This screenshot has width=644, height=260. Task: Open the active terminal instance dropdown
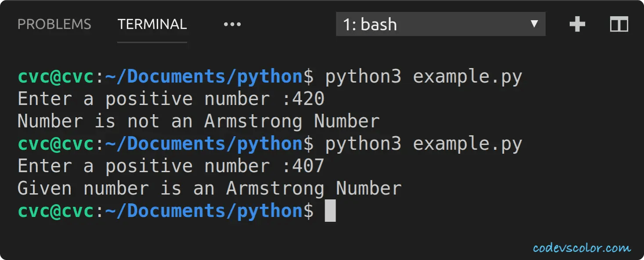pyautogui.click(x=439, y=24)
